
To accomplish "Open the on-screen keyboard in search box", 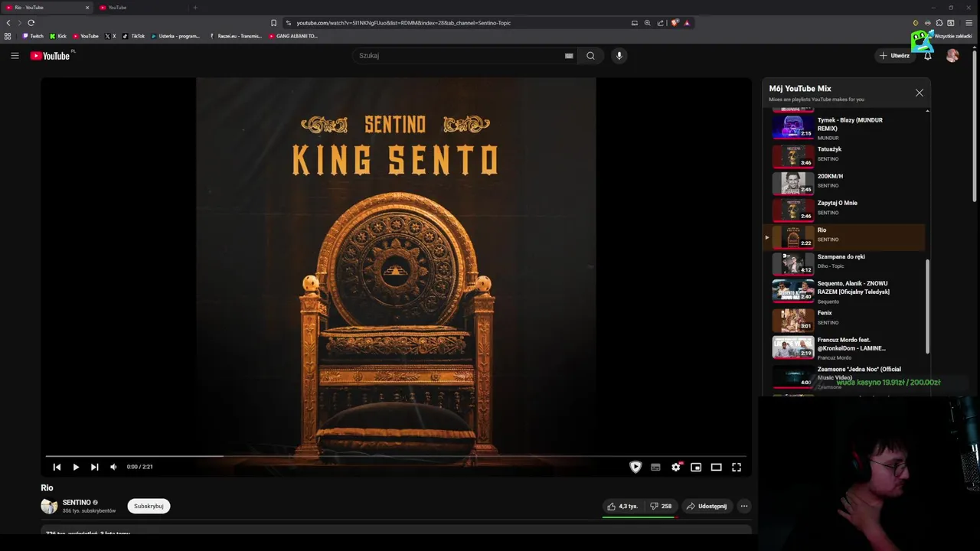I will (x=569, y=55).
